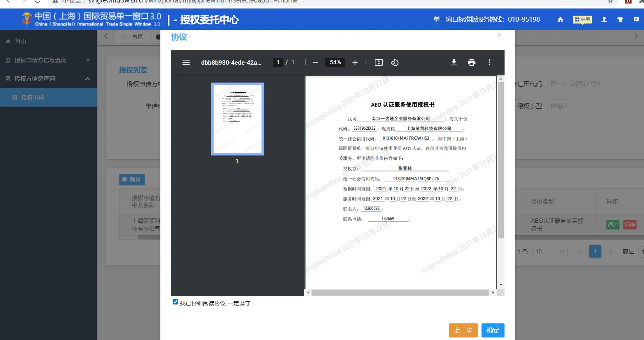Click the fit to page icon
The image size is (644, 340).
(379, 63)
